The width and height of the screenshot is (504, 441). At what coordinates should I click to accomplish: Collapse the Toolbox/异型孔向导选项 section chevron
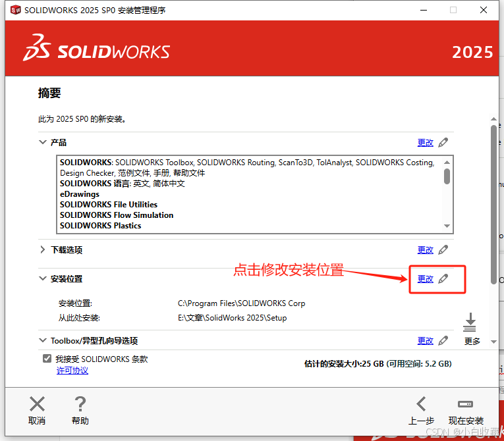(42, 340)
